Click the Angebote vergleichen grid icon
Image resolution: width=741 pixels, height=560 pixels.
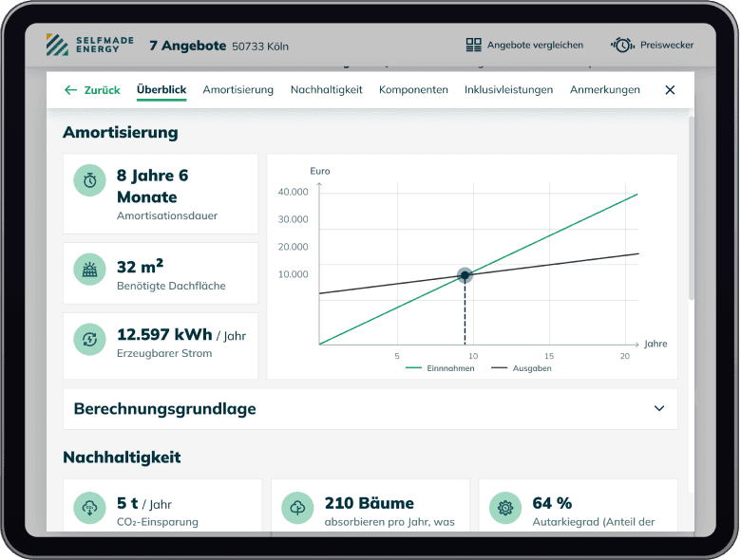click(474, 45)
